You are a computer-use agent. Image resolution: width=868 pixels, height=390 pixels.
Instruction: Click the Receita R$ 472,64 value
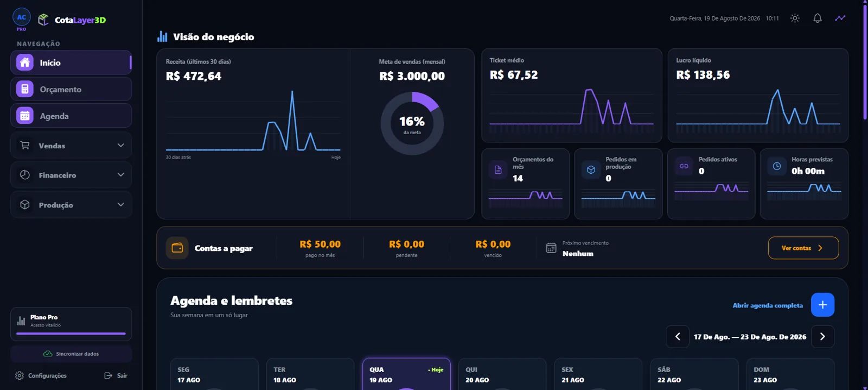click(194, 76)
